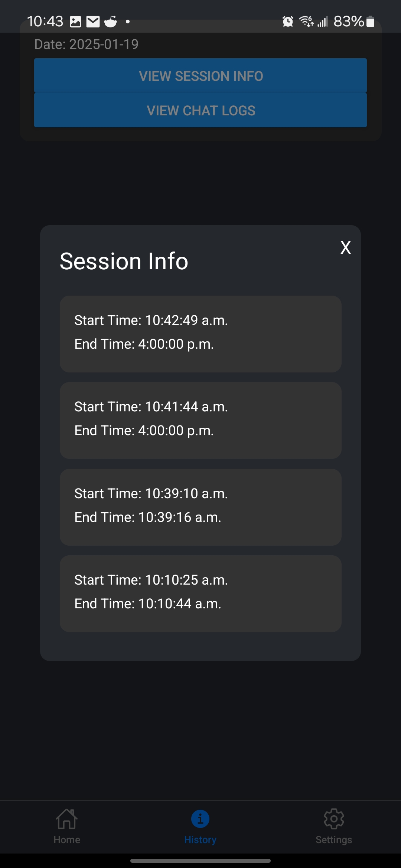Tap the Wi-Fi signal status icon

(x=307, y=22)
